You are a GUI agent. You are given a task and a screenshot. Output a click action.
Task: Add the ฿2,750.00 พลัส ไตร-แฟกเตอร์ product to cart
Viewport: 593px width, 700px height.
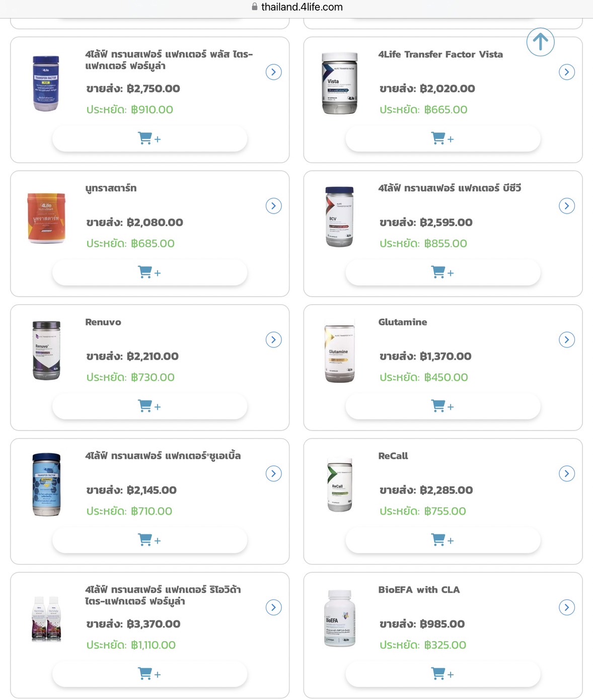click(150, 138)
